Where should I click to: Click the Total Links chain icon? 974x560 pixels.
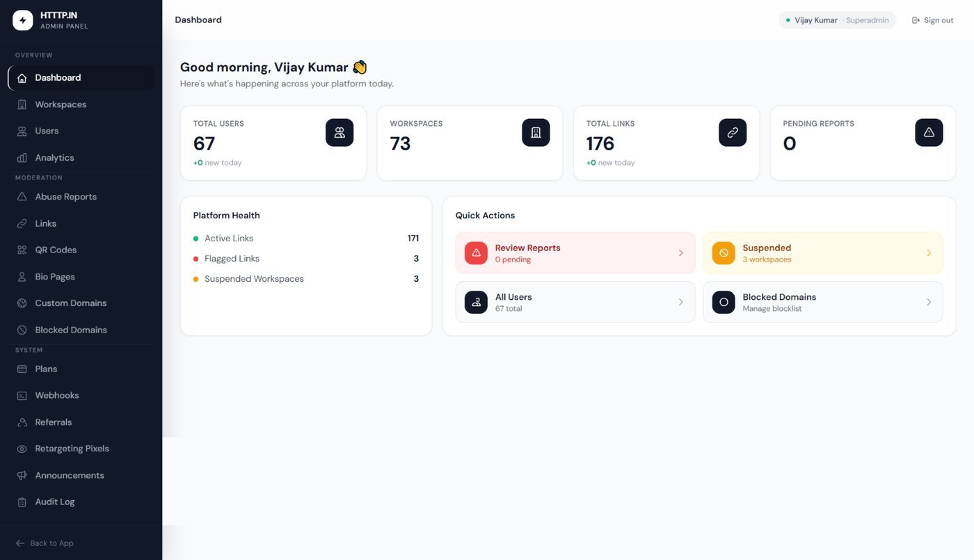coord(733,132)
